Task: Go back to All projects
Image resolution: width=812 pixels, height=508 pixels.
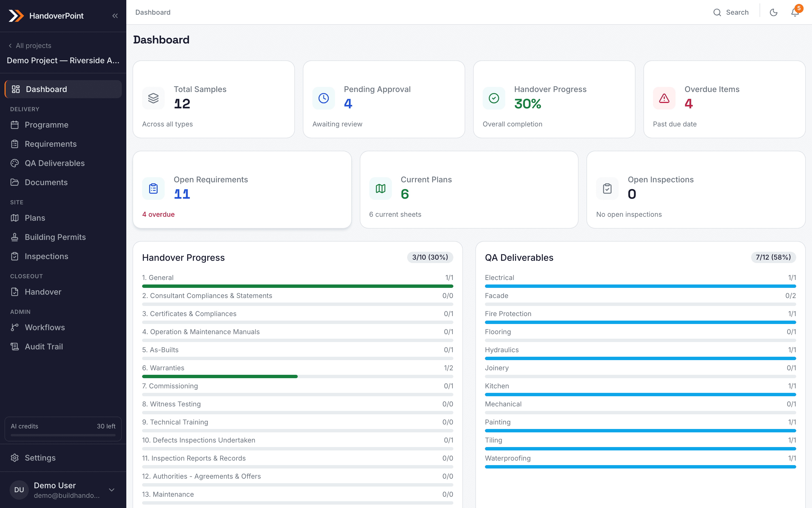Action: [30, 46]
